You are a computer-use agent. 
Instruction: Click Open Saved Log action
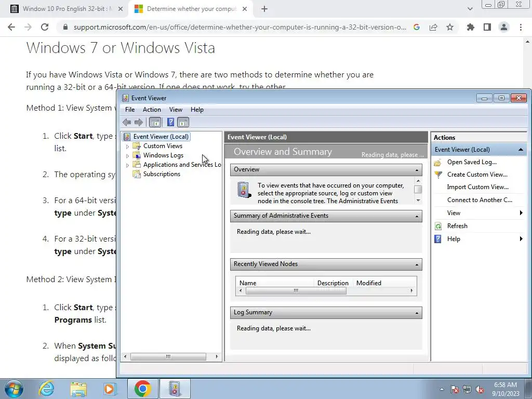tap(472, 162)
